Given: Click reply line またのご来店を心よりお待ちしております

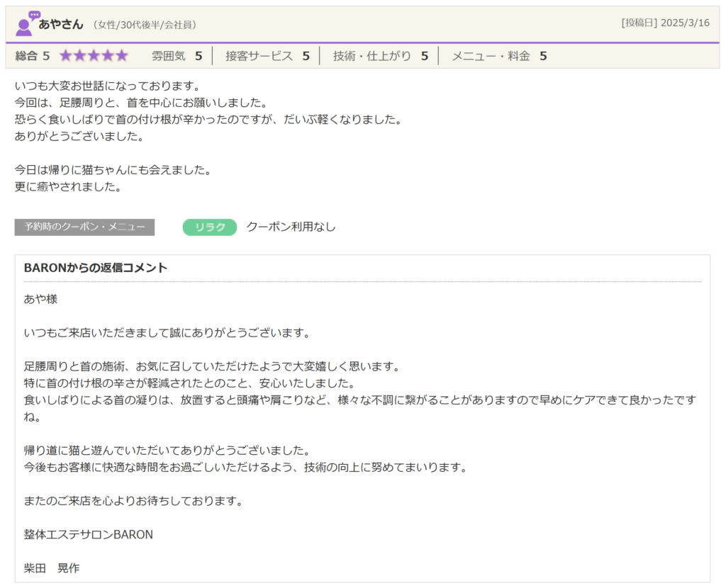Looking at the screenshot, I should (133, 501).
